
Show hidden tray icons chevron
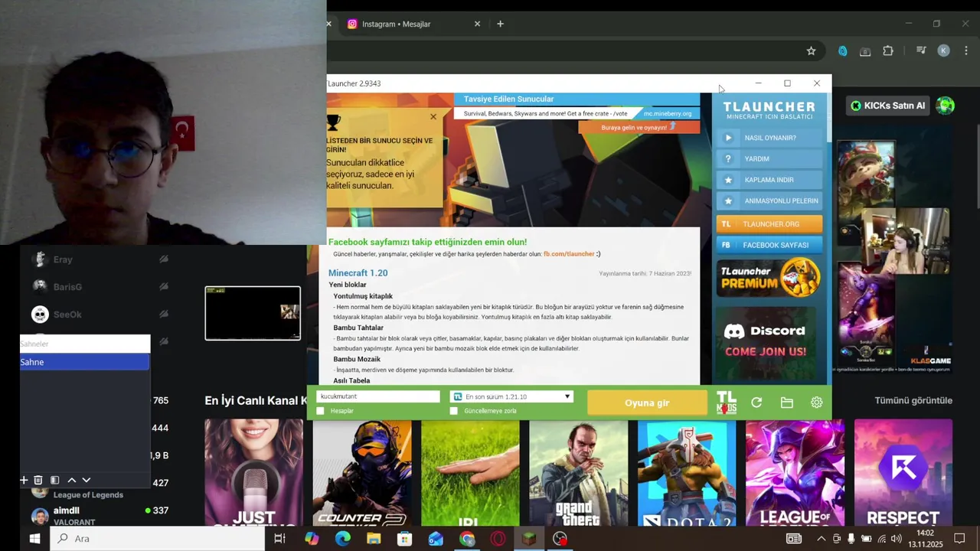[x=822, y=539]
